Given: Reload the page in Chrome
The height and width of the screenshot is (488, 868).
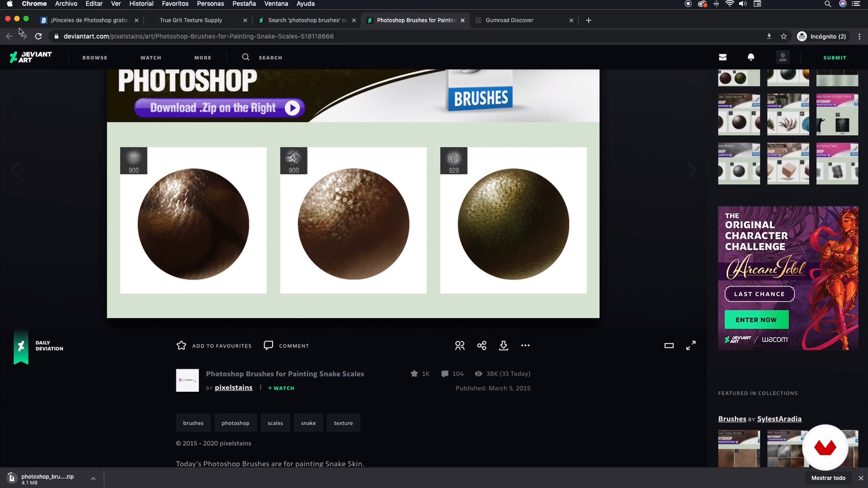Looking at the screenshot, I should pyautogui.click(x=38, y=36).
